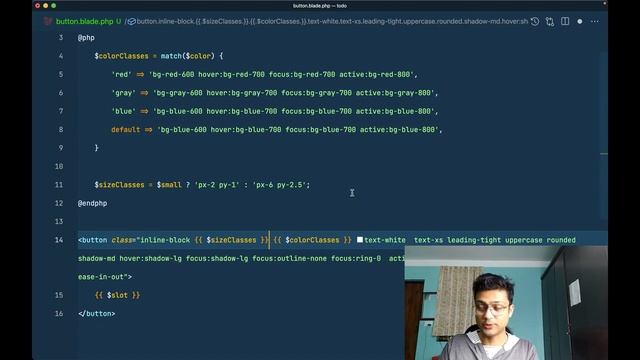Click the Laravel file icon on the tab

point(48,22)
